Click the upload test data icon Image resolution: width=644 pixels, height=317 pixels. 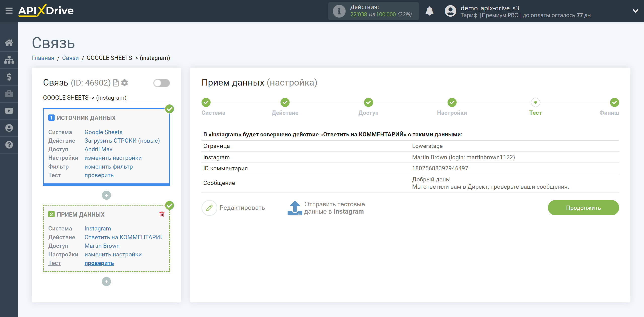[295, 208]
